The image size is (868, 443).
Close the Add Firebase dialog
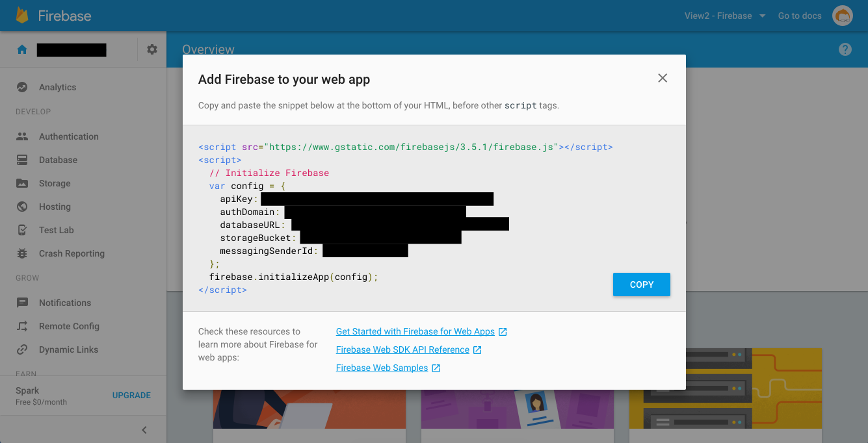click(x=663, y=78)
